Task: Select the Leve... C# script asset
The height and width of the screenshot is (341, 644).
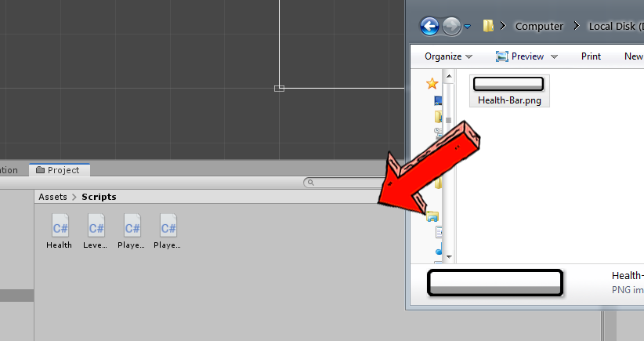Action: pyautogui.click(x=96, y=226)
